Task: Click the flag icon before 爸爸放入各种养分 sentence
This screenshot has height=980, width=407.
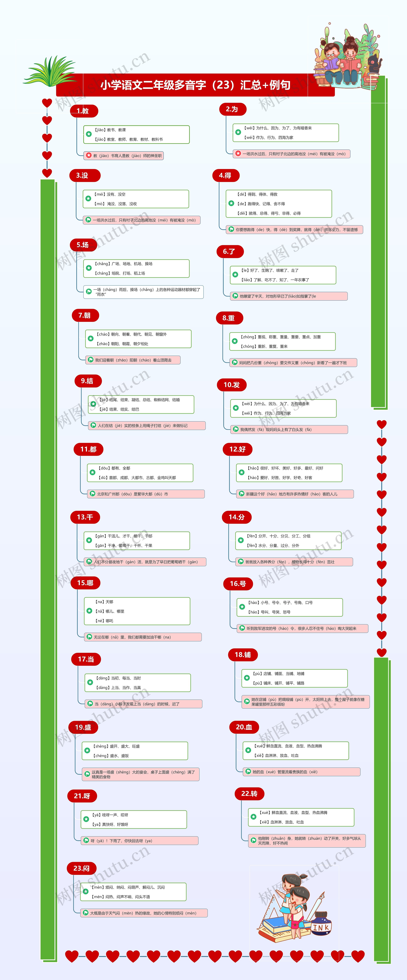Action: point(241,561)
